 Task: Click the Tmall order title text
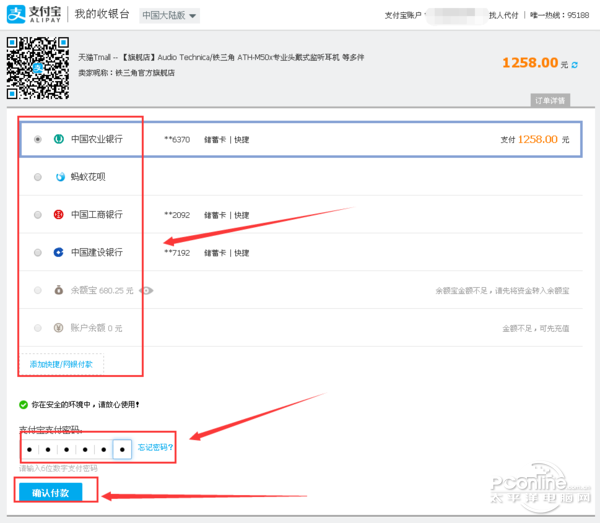[221, 57]
